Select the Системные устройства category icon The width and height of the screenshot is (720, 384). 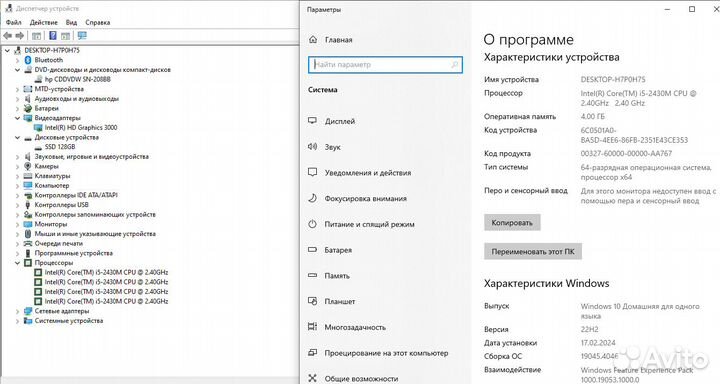coord(28,321)
